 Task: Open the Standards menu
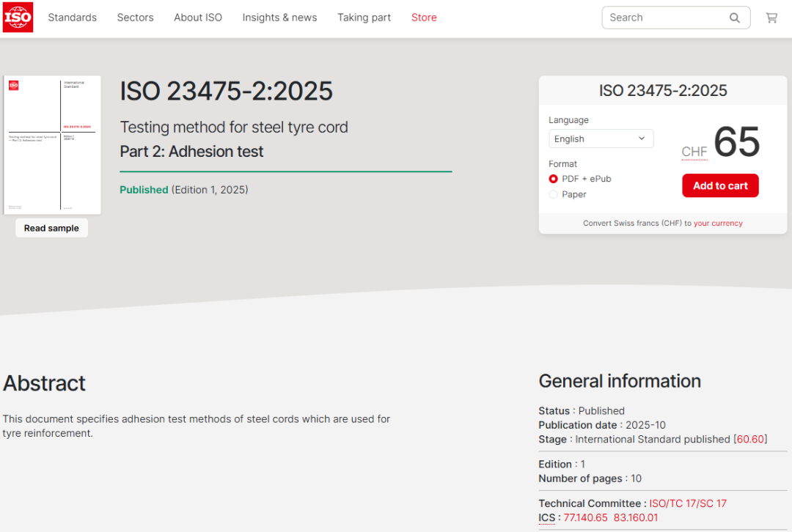pyautogui.click(x=72, y=18)
